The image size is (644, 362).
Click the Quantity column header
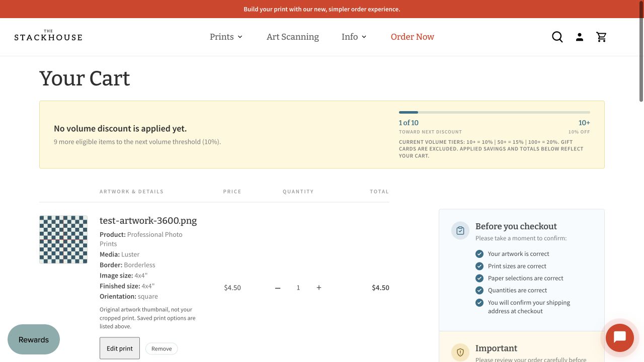(298, 192)
